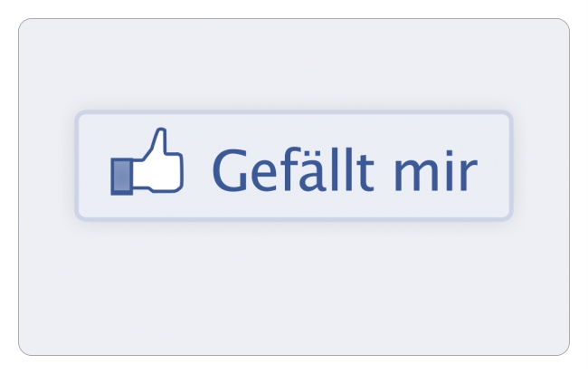Screen dimensions: 588x374
Task: Click the word "Gefällt" on the button
Action: (x=293, y=169)
